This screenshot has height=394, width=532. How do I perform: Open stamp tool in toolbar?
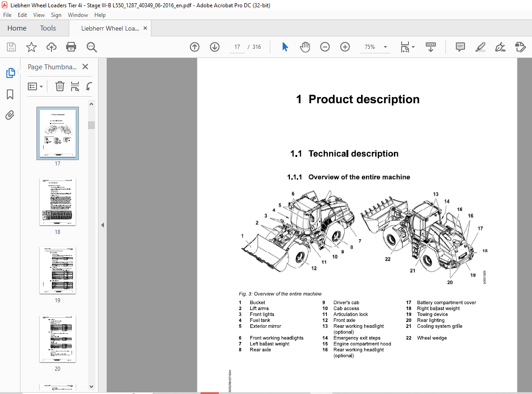[x=520, y=47]
